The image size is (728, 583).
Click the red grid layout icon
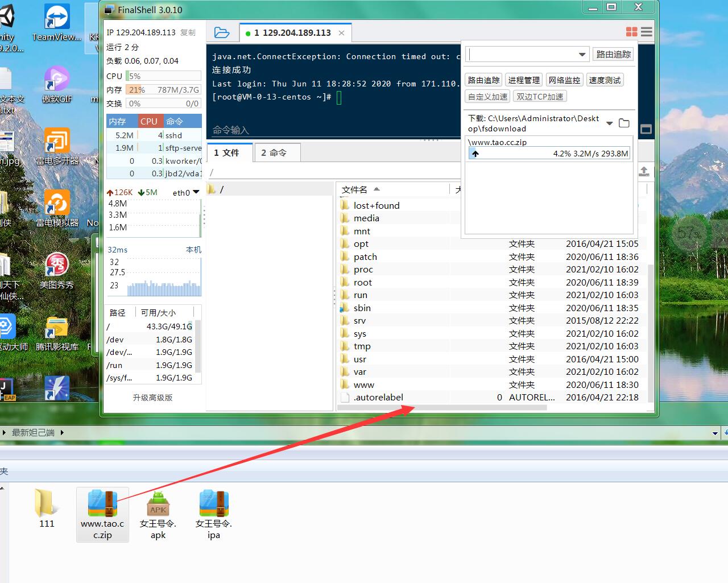631,32
